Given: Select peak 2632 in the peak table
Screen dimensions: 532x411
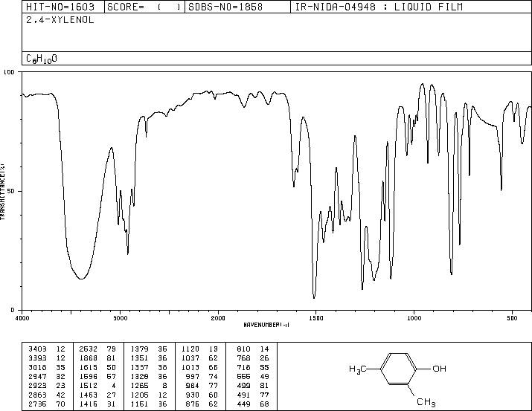Looking at the screenshot, I should 89,349.
